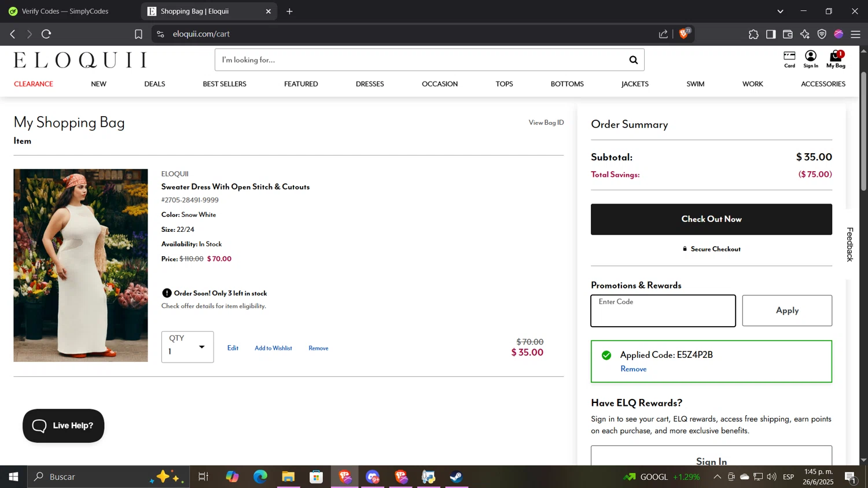Click the search magnifier icon
Screen dimensions: 868x488
click(x=634, y=60)
